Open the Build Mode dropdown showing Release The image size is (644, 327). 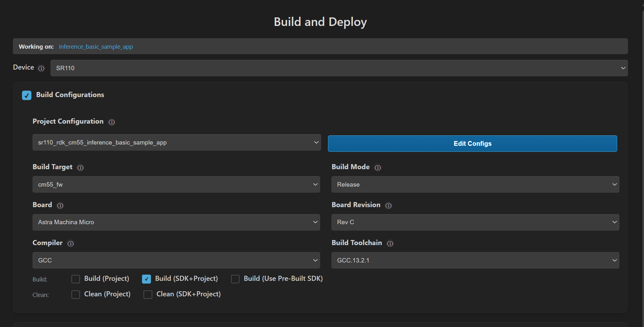pos(475,184)
